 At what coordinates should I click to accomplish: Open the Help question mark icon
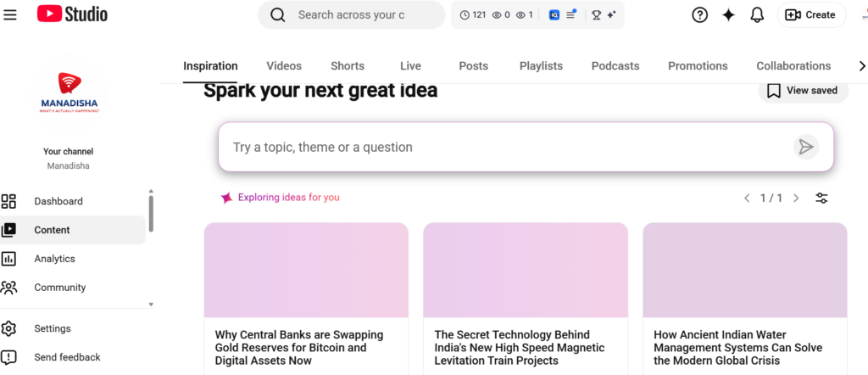[x=699, y=15]
